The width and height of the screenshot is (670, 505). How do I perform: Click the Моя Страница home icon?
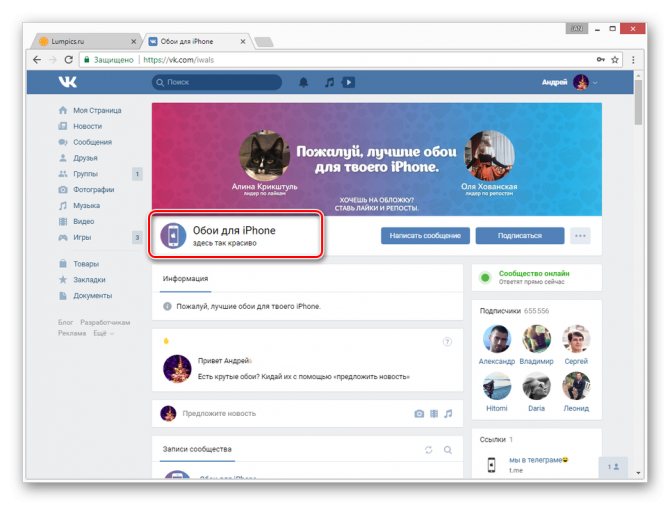coord(63,110)
